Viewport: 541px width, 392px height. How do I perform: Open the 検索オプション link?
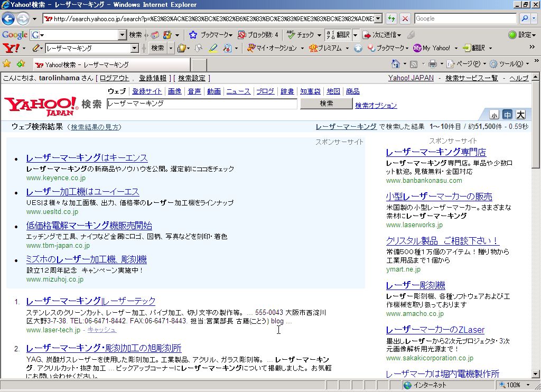point(376,106)
